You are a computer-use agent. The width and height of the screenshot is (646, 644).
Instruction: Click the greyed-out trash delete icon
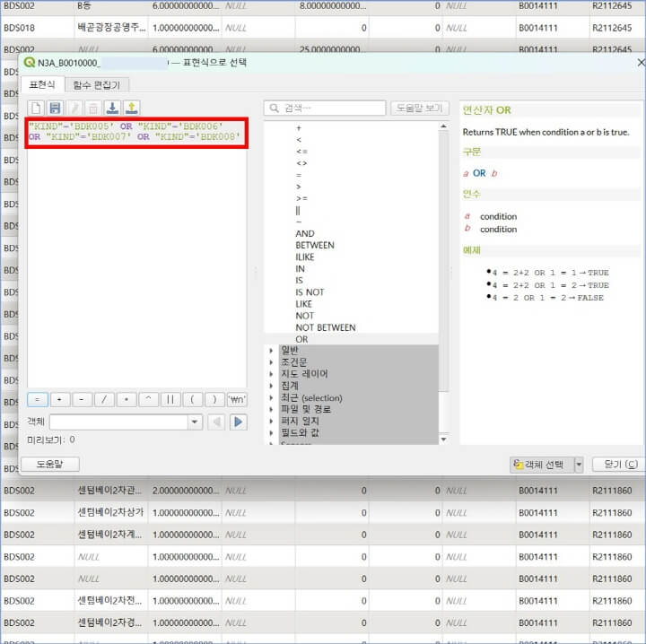pos(93,108)
